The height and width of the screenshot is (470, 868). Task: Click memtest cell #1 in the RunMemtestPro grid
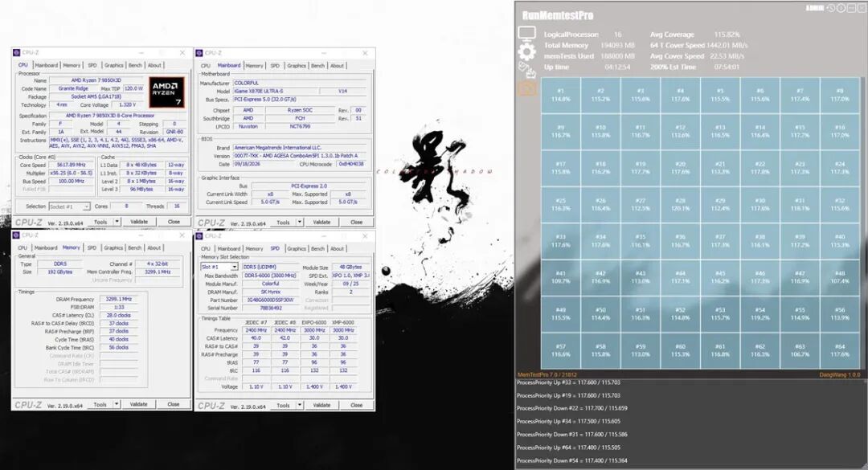click(560, 96)
